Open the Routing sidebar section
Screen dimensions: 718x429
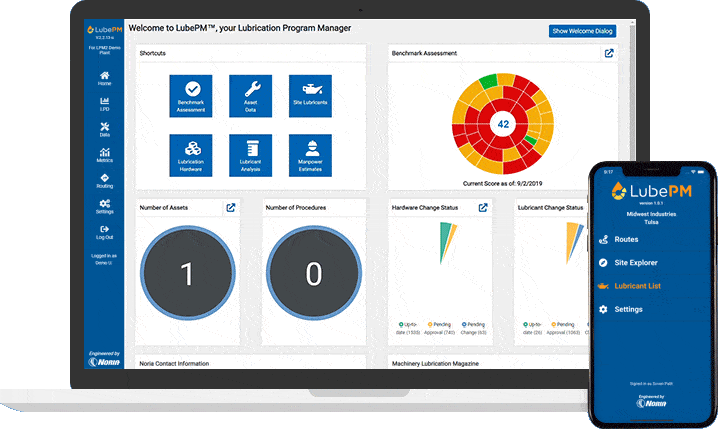(105, 181)
